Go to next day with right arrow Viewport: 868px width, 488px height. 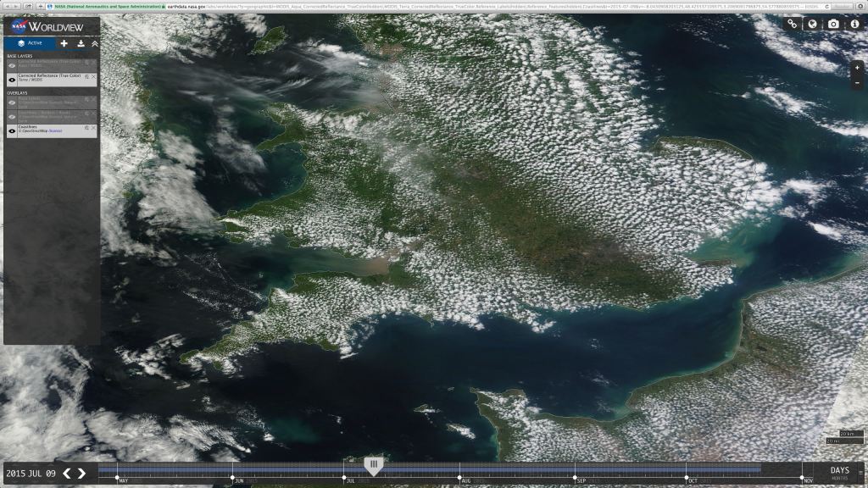tap(82, 473)
